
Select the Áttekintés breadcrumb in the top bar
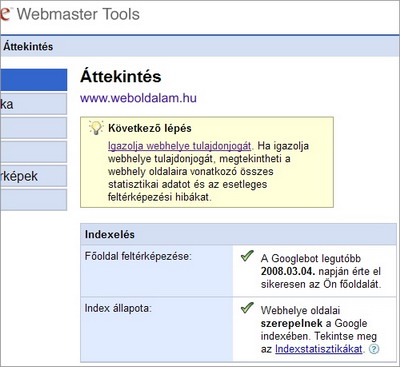[x=28, y=46]
